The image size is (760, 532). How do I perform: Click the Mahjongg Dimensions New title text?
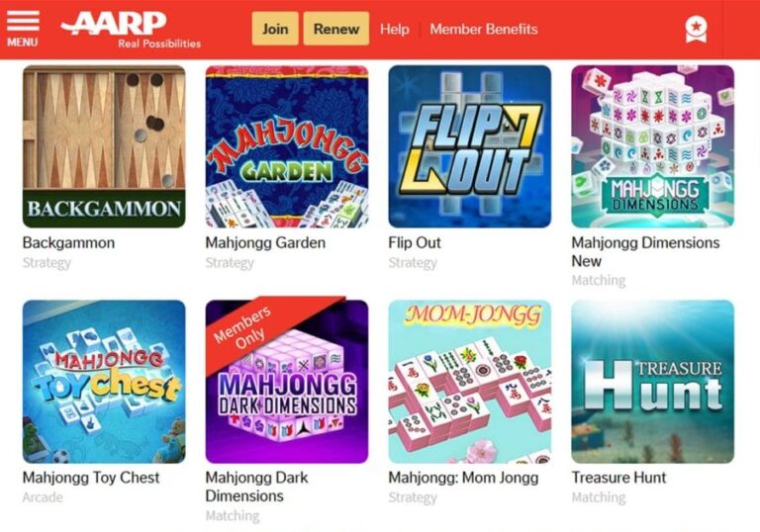coord(645,251)
